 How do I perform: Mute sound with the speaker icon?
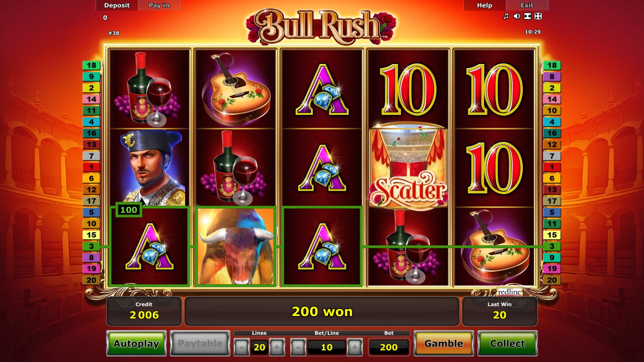coord(517,16)
